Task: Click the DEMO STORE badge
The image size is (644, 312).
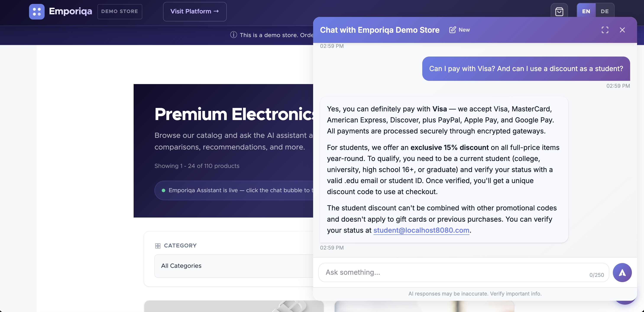Action: [x=120, y=11]
